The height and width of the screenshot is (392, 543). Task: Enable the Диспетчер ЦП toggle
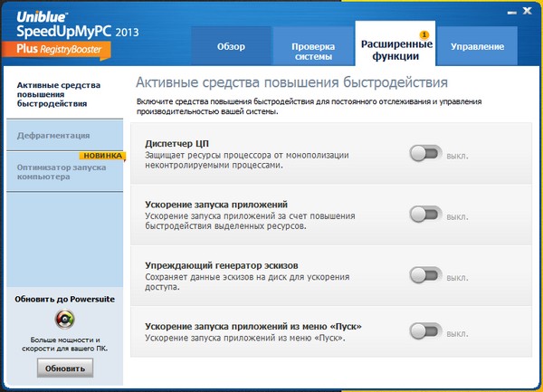(425, 154)
